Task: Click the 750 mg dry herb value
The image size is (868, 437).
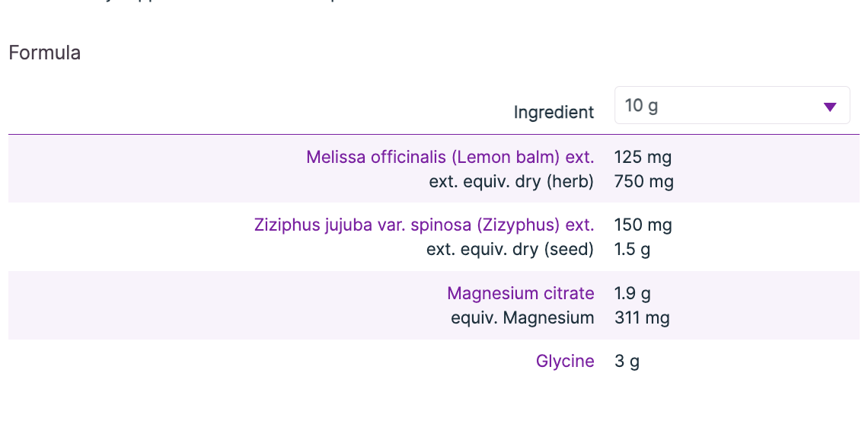Action: (643, 181)
